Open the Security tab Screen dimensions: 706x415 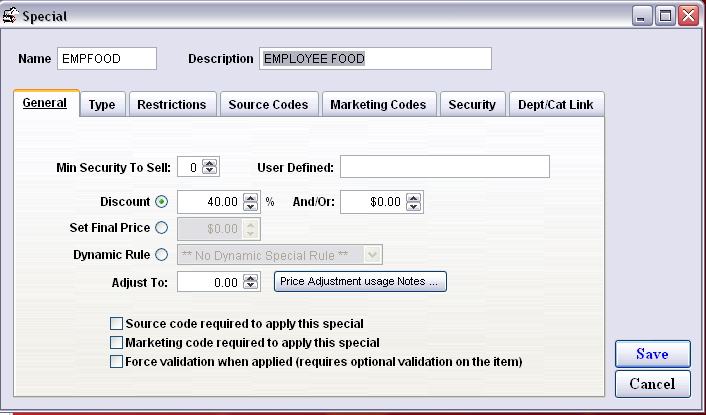[x=472, y=104]
